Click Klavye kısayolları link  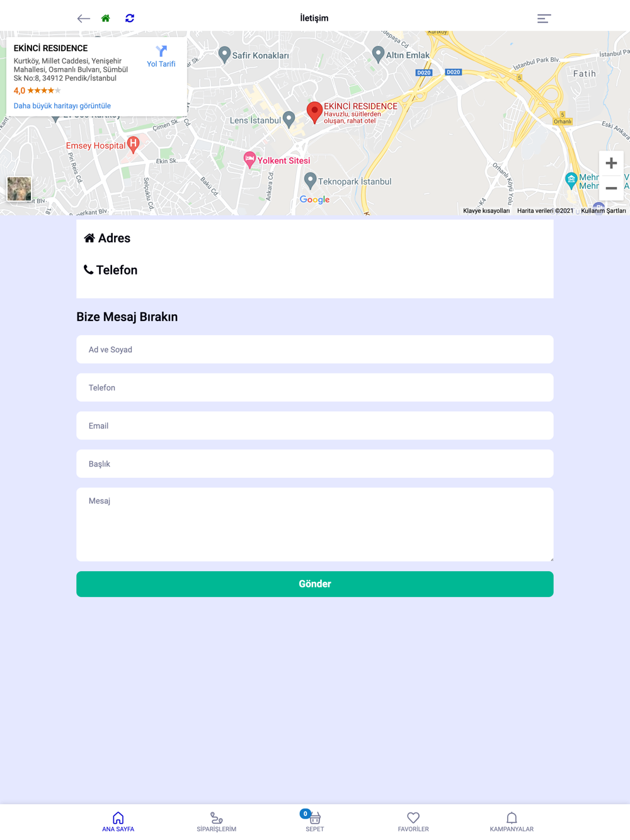pyautogui.click(x=486, y=211)
